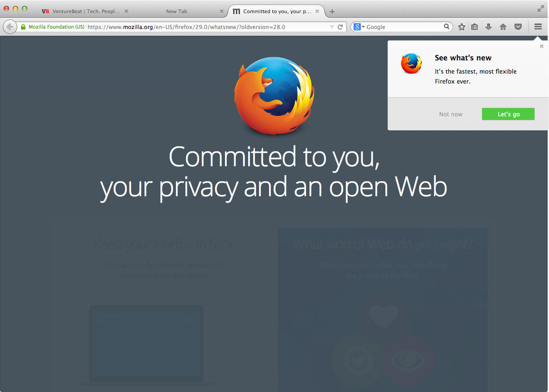Click the green padlock site identity icon
The height and width of the screenshot is (392, 549).
(x=23, y=27)
